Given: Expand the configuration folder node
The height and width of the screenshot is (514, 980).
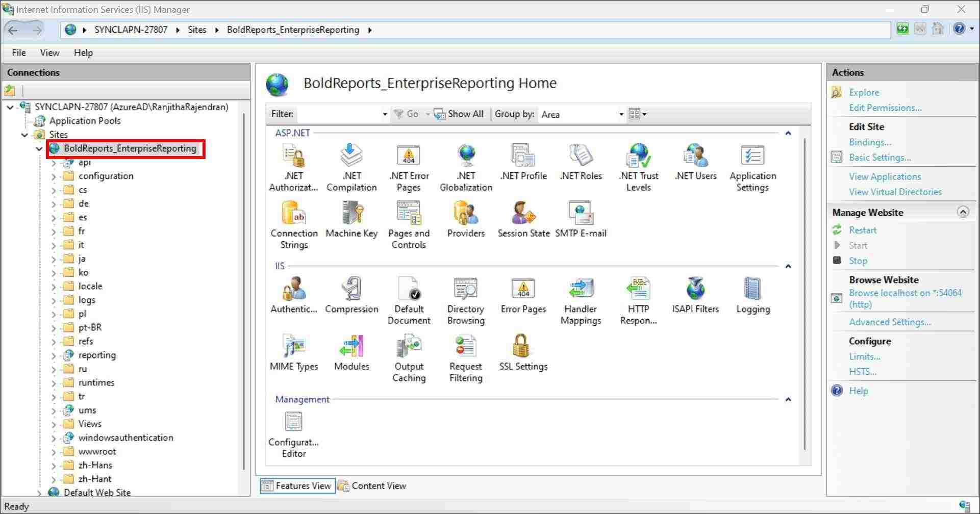Looking at the screenshot, I should 54,176.
